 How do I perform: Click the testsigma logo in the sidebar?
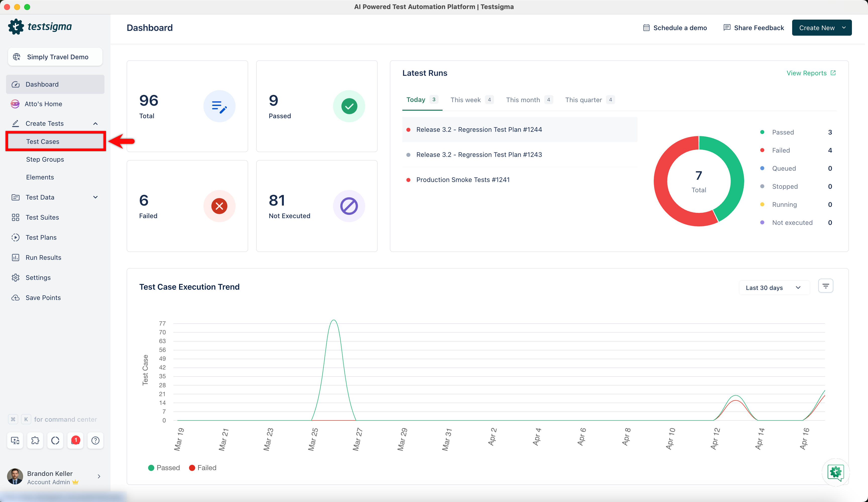click(x=40, y=27)
